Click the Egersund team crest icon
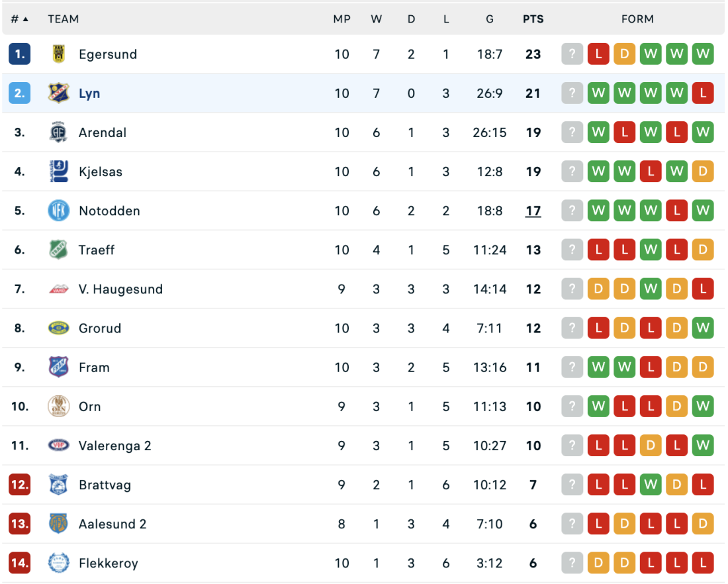The width and height of the screenshot is (728, 584). (x=58, y=54)
